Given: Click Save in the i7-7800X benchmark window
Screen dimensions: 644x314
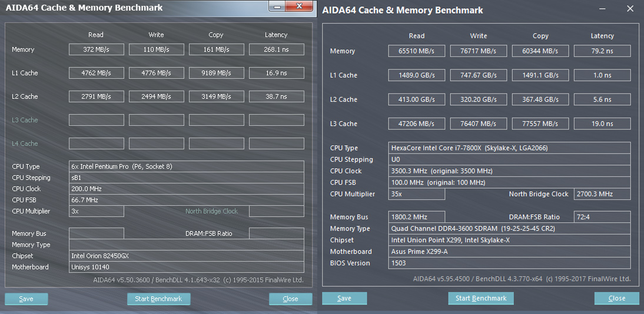Looking at the screenshot, I should click(344, 298).
